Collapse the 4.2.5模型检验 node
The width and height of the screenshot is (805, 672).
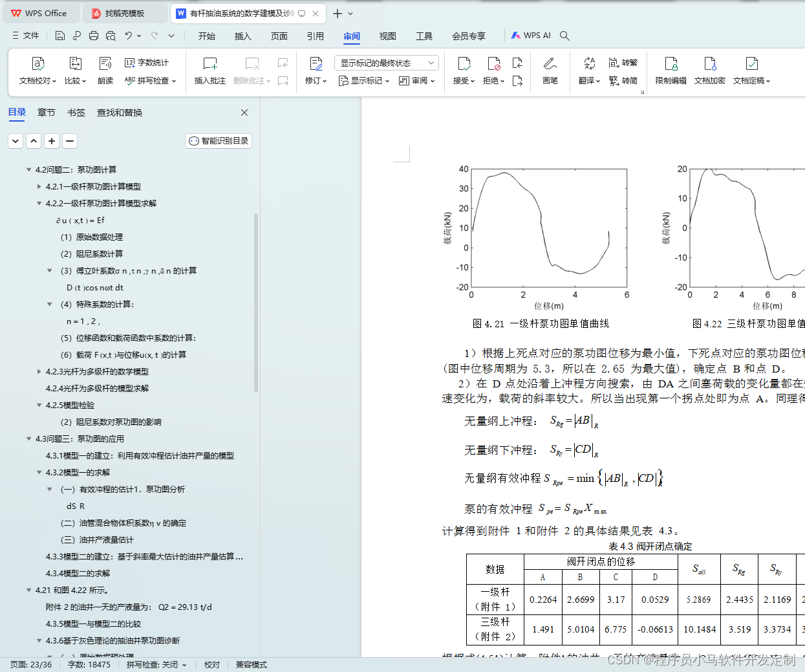pos(39,405)
